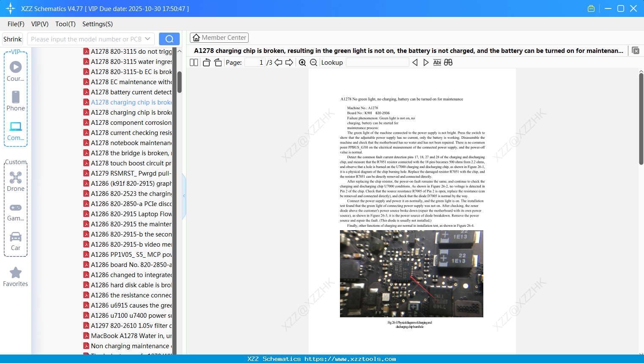Open 'A1278 notebook maintenan' file
644x363 pixels.
(x=128, y=143)
